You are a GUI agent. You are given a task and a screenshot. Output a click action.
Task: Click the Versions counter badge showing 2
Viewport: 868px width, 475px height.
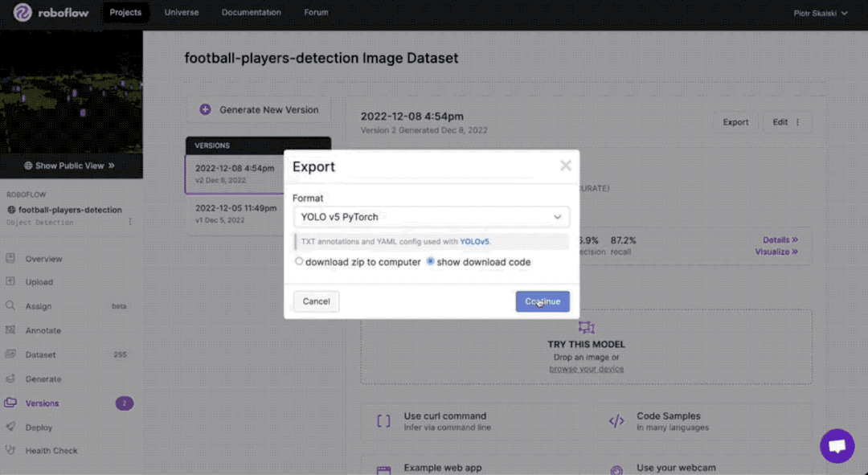[124, 403]
